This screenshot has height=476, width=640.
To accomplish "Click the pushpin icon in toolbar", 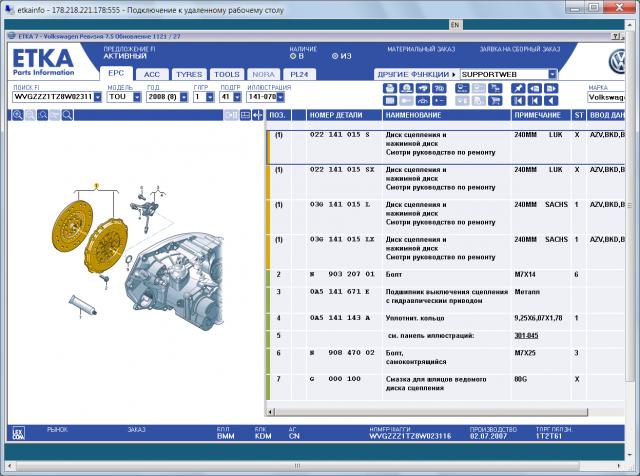I will pos(518,88).
